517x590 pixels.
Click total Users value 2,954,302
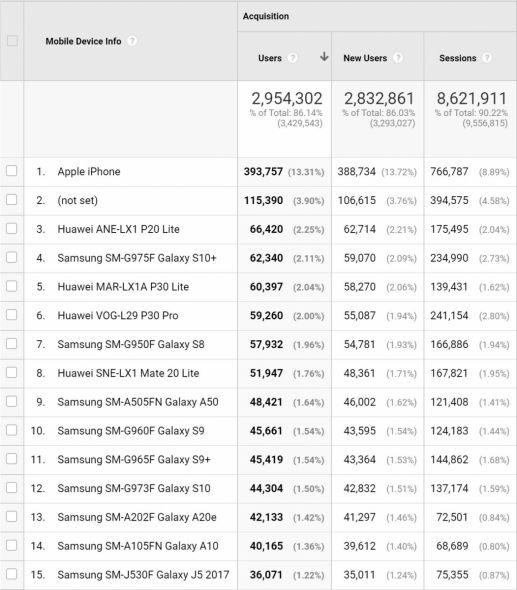287,99
